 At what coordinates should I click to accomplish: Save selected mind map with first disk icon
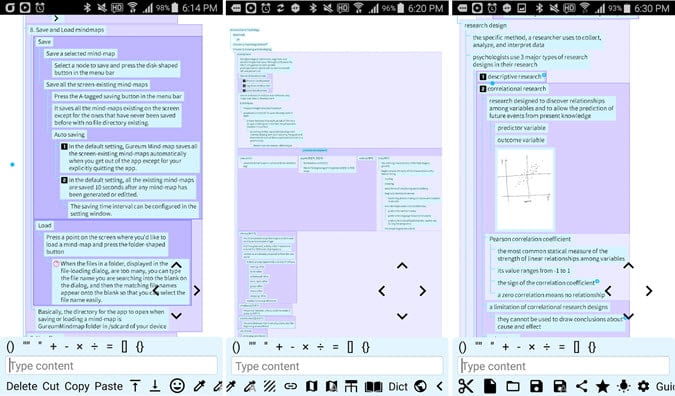pyautogui.click(x=536, y=386)
